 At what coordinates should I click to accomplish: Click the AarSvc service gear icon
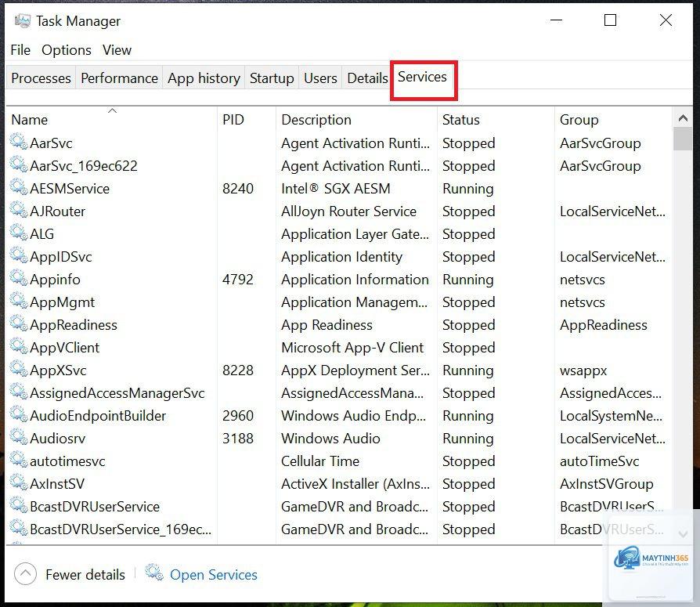pyautogui.click(x=19, y=142)
